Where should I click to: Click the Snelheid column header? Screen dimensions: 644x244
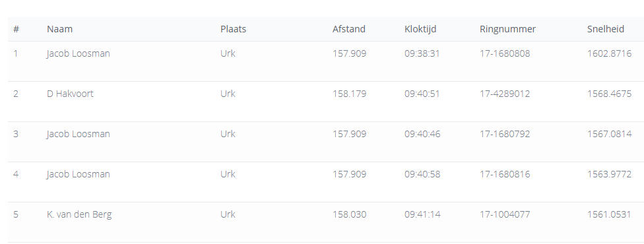[x=605, y=29]
